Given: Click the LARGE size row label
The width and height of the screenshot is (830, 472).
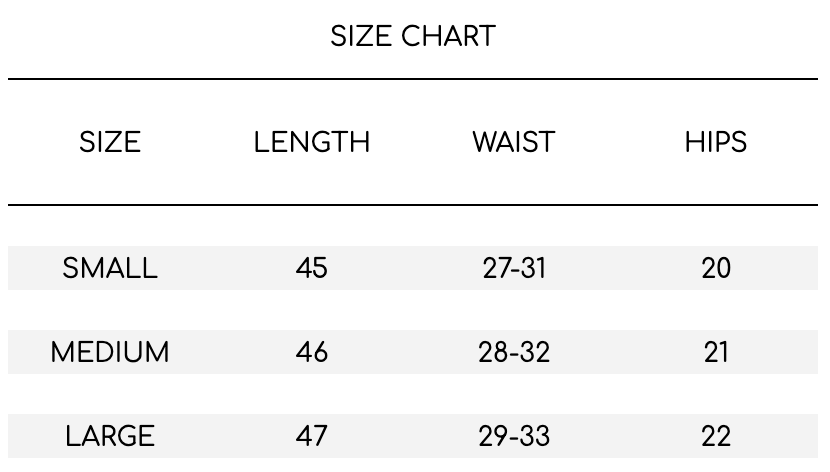Looking at the screenshot, I should pyautogui.click(x=110, y=436).
